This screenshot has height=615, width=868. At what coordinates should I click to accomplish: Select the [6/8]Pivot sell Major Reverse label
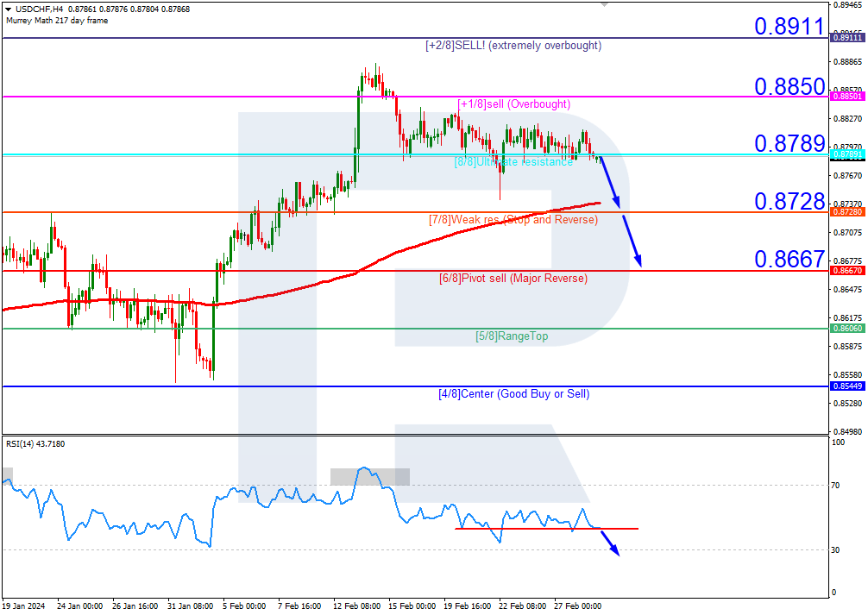513,278
